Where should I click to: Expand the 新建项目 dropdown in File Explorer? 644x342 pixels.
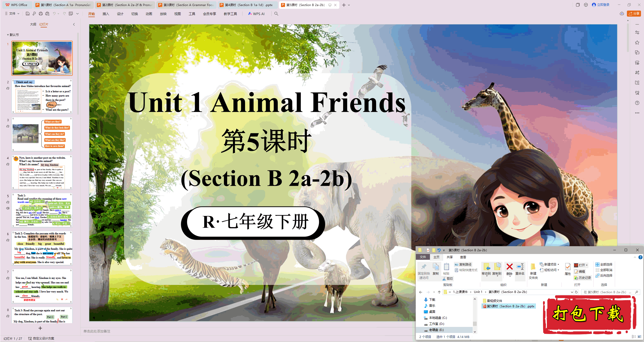coord(558,265)
